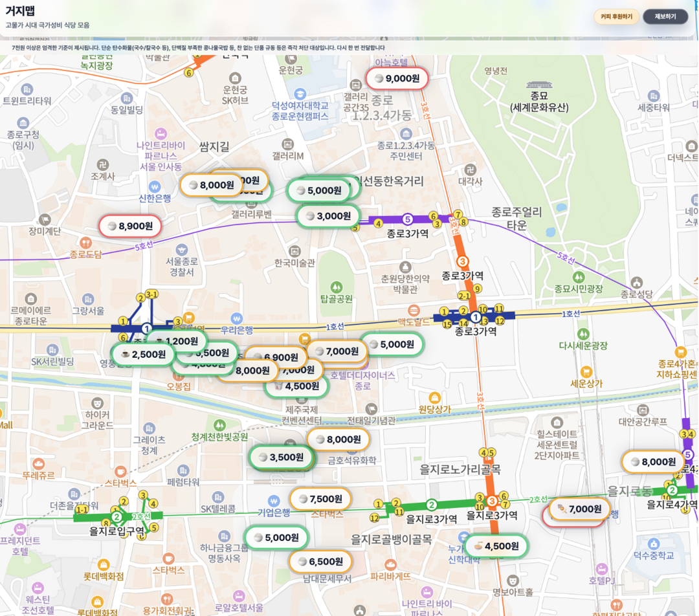
Task: Click 을지로3가역 Line 2 green station marker
Action: (432, 505)
